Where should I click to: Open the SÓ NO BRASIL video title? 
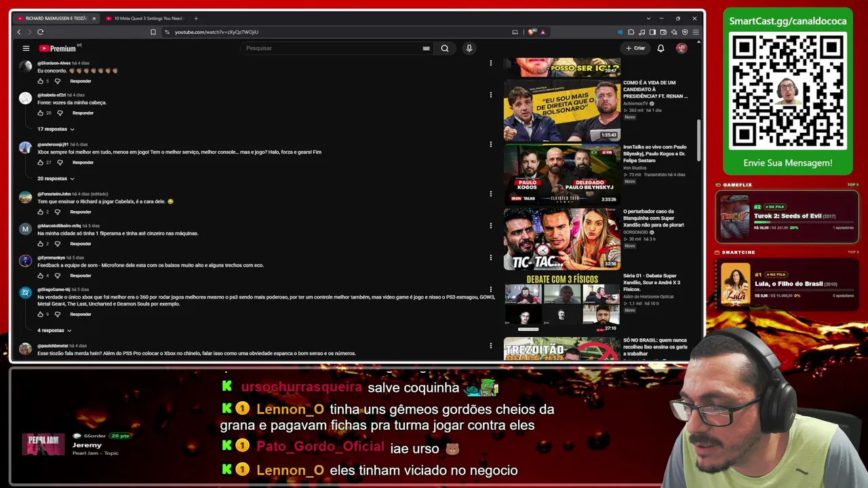655,347
